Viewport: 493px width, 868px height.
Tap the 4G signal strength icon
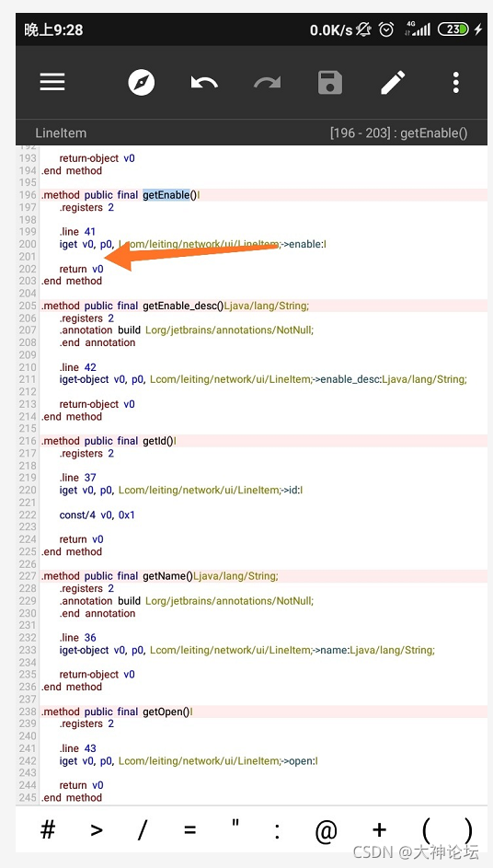pos(418,29)
